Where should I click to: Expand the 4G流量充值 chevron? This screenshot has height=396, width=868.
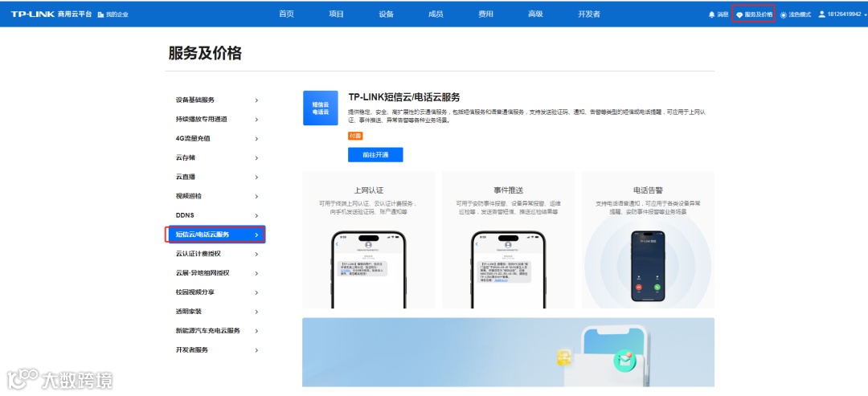pyautogui.click(x=256, y=139)
